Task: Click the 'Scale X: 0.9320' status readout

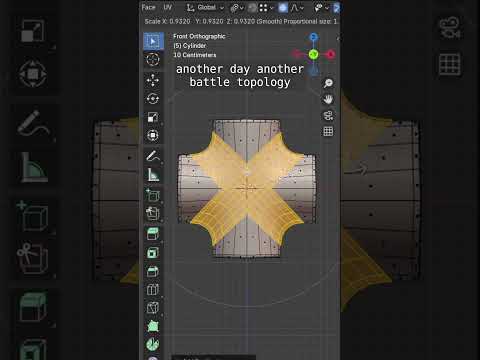Action: click(x=167, y=21)
